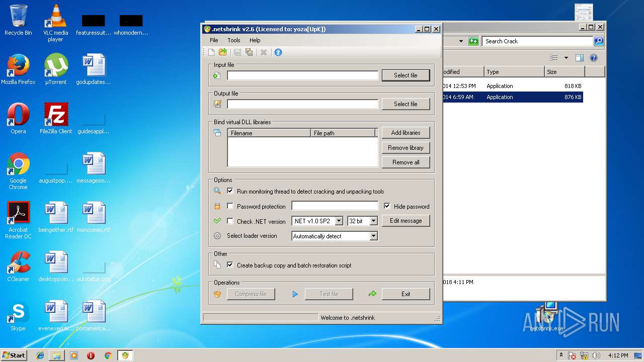This screenshot has width=644, height=362.
Task: Click the Search Crack field
Action: click(537, 41)
